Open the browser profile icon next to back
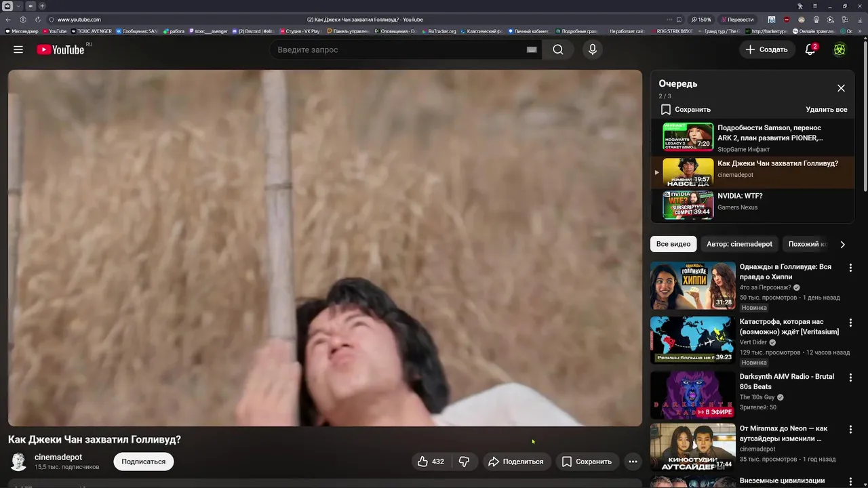This screenshot has height=488, width=868. [x=23, y=20]
